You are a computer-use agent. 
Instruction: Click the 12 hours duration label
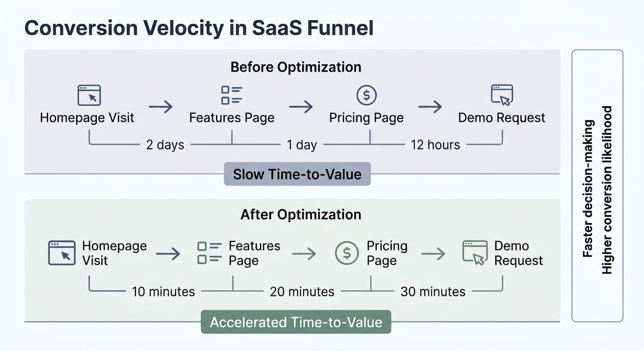(435, 145)
